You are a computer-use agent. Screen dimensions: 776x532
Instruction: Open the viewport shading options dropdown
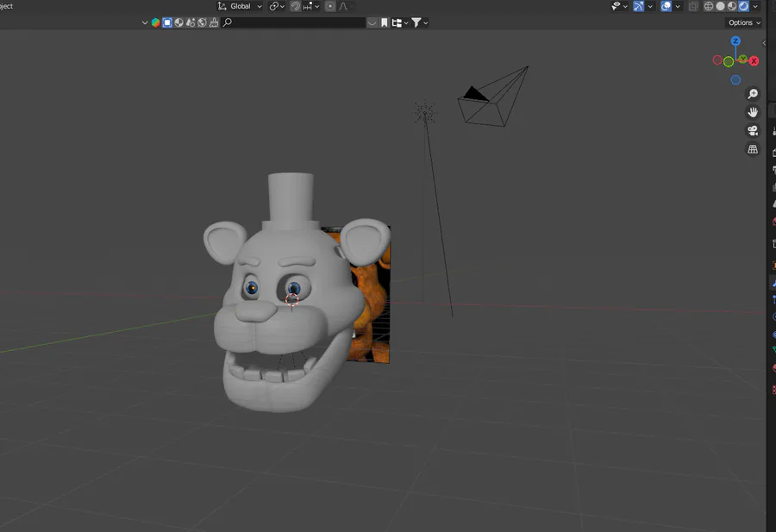click(755, 6)
